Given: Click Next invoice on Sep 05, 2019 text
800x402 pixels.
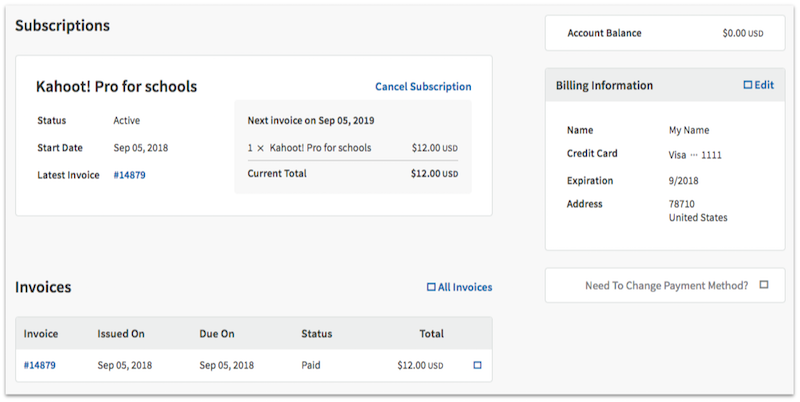Looking at the screenshot, I should click(x=311, y=120).
